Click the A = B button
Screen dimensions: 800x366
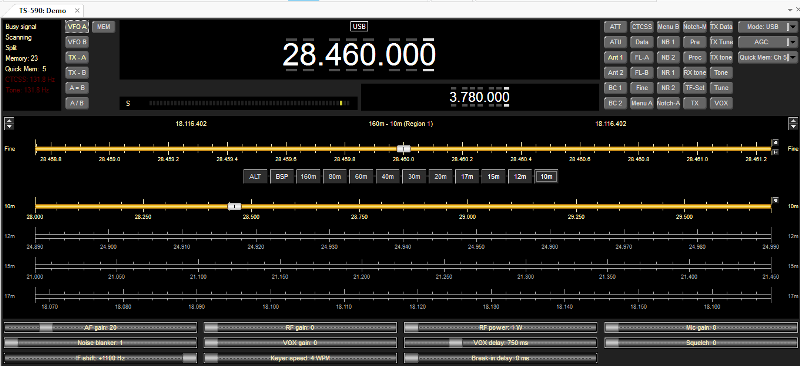77,88
